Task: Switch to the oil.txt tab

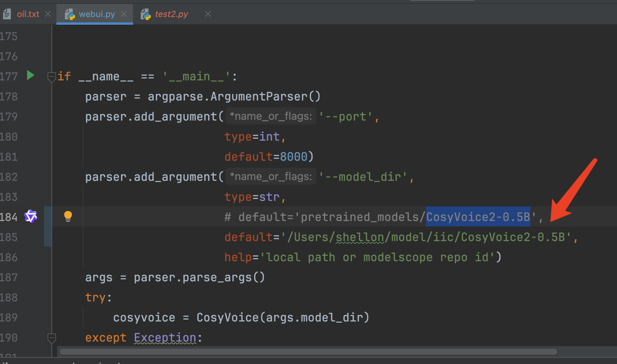Action: (x=28, y=14)
